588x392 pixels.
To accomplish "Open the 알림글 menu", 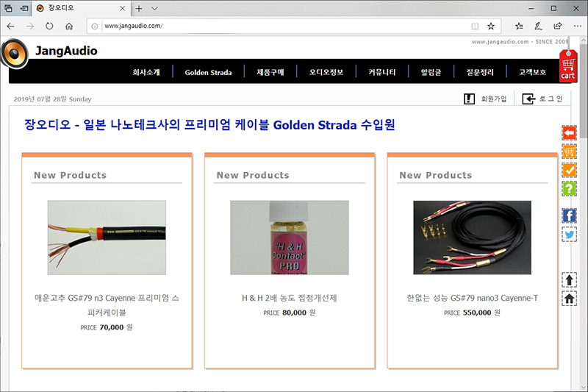I will [431, 72].
